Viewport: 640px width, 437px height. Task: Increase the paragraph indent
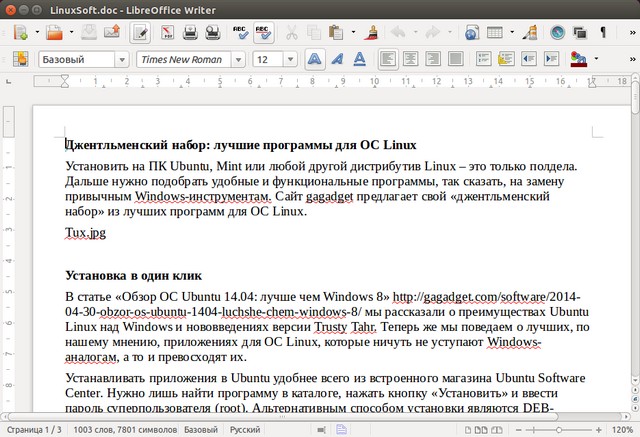pyautogui.click(x=551, y=59)
